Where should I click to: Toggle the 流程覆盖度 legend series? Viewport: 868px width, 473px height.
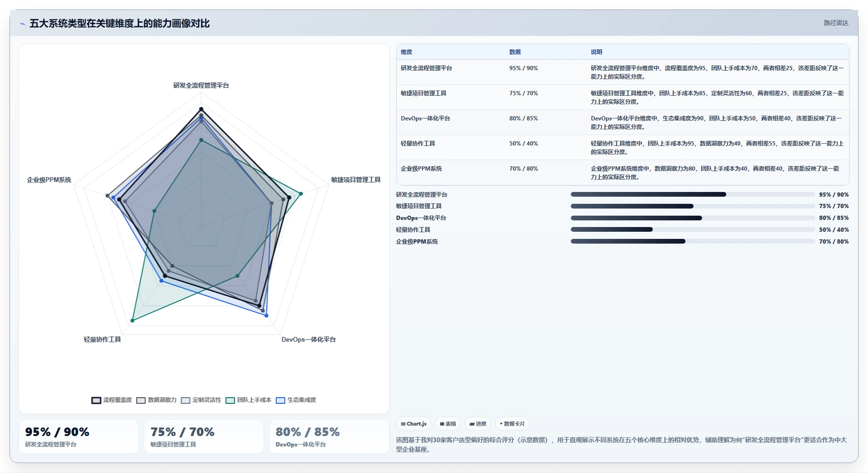112,400
